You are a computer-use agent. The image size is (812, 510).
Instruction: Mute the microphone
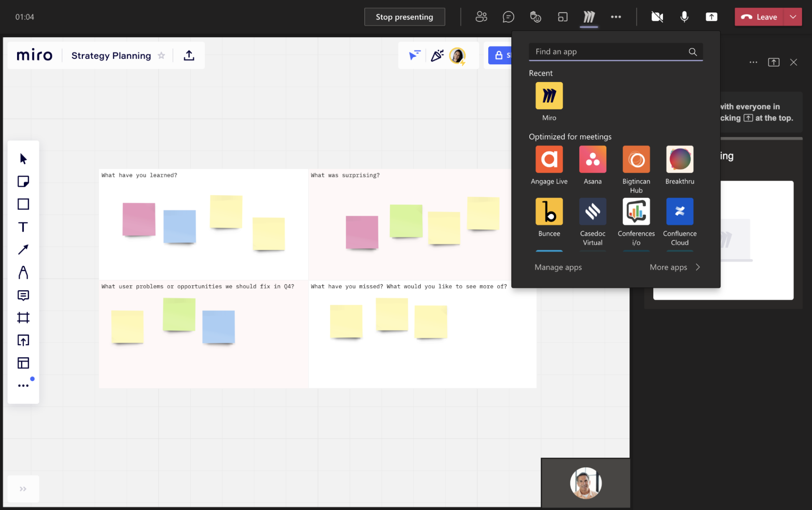pyautogui.click(x=684, y=17)
